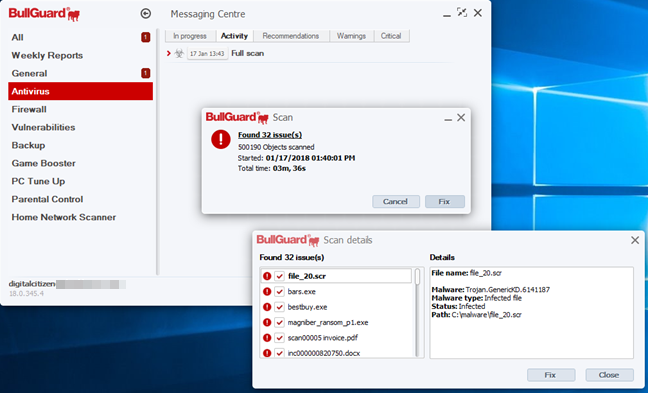
Task: Click Close in the Scan details window
Action: (x=609, y=375)
